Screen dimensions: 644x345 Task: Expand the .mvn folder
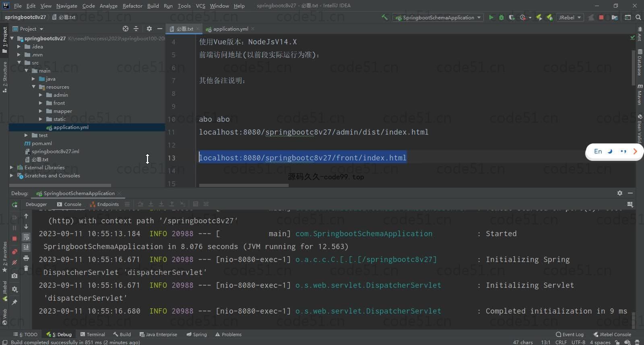click(19, 54)
